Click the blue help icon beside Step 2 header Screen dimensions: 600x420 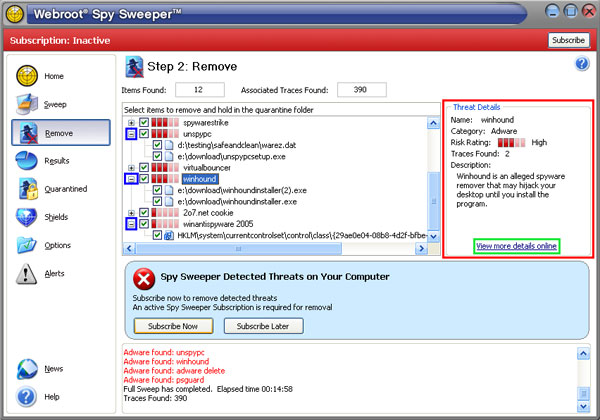tap(582, 63)
